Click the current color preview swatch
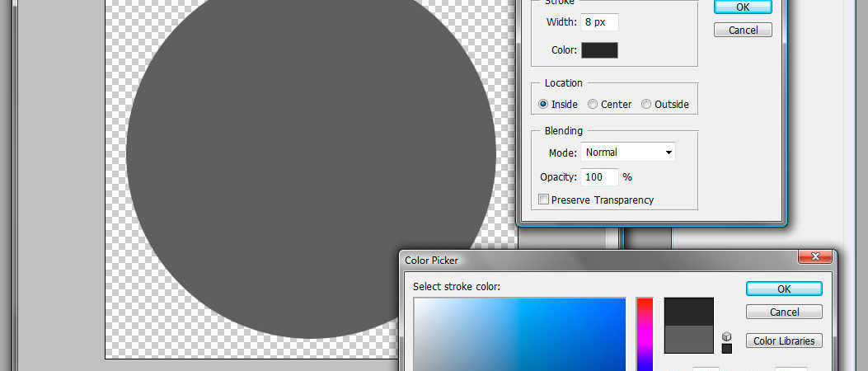 [x=688, y=339]
